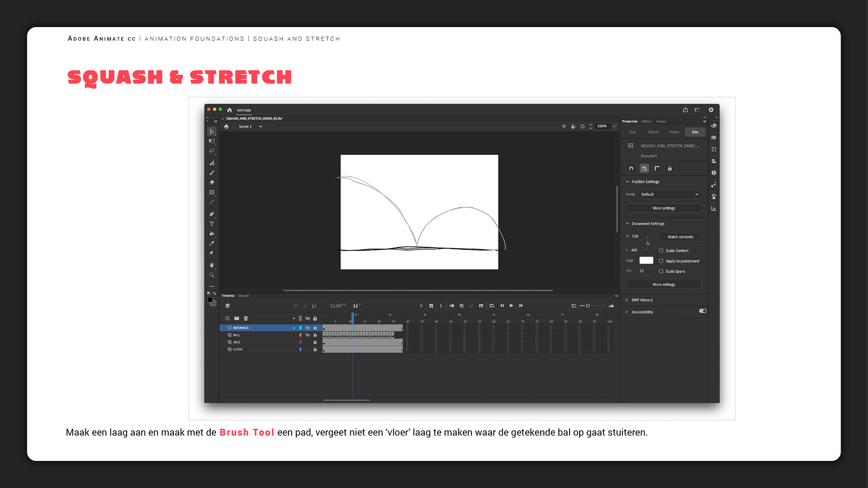Select the Zoom magnifier tool
The height and width of the screenshot is (488, 868).
click(212, 275)
